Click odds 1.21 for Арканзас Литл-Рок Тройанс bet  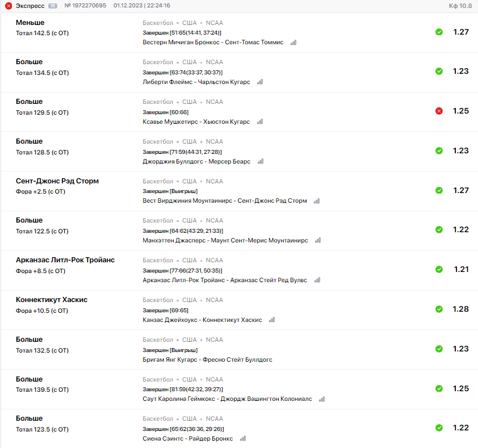click(461, 269)
